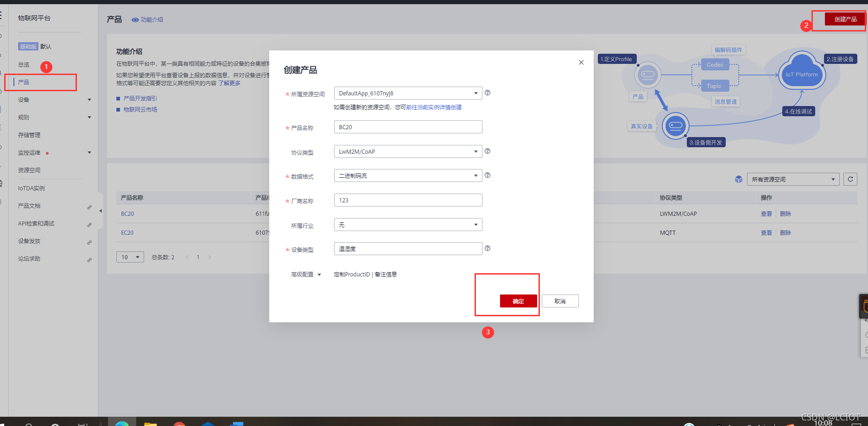
Task: Click the external link icon for API检索和调试
Action: point(89,225)
